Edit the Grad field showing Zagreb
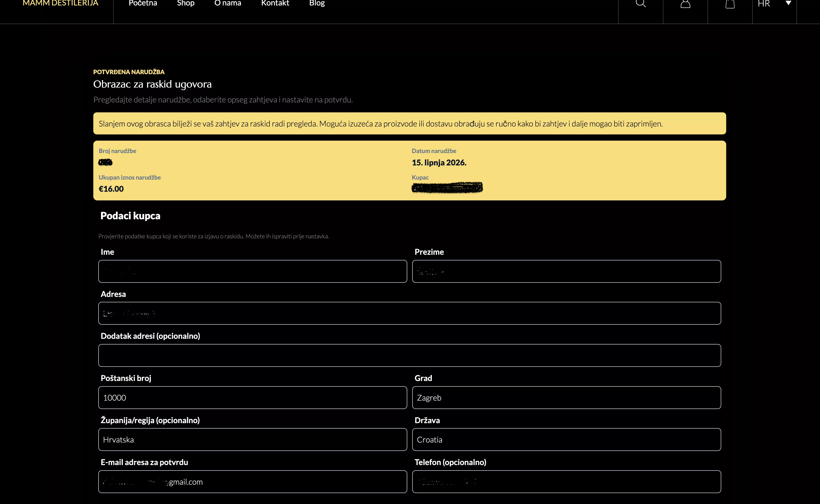Image resolution: width=820 pixels, height=504 pixels. 567,398
